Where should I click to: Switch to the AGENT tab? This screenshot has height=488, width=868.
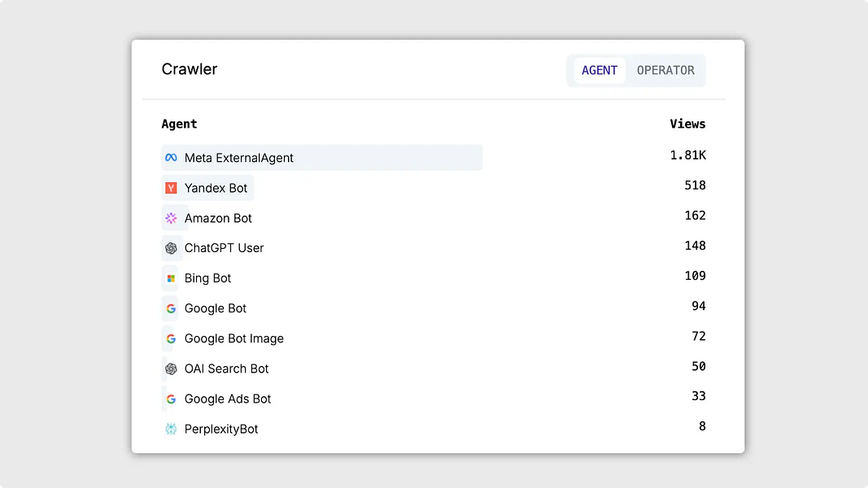point(600,71)
